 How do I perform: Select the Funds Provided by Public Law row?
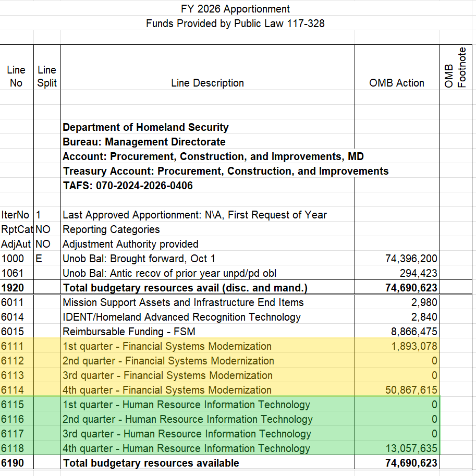point(238,23)
